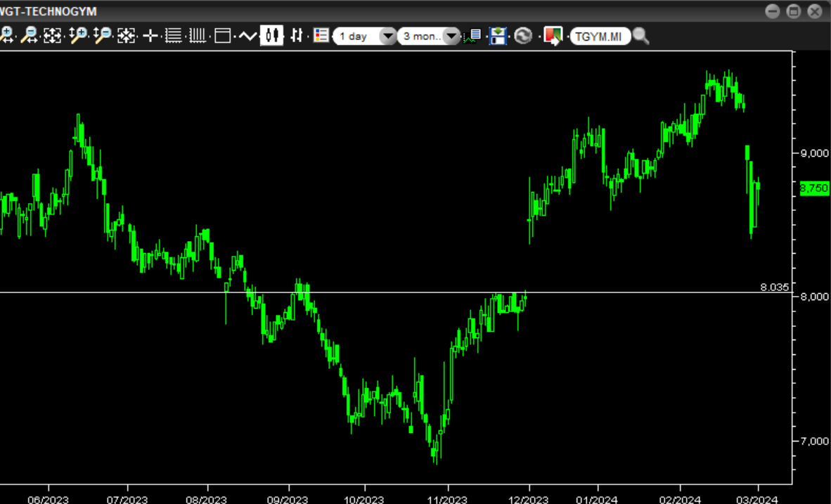The width and height of the screenshot is (831, 504).
Task: Click the 8,750 current price label
Action: point(814,188)
